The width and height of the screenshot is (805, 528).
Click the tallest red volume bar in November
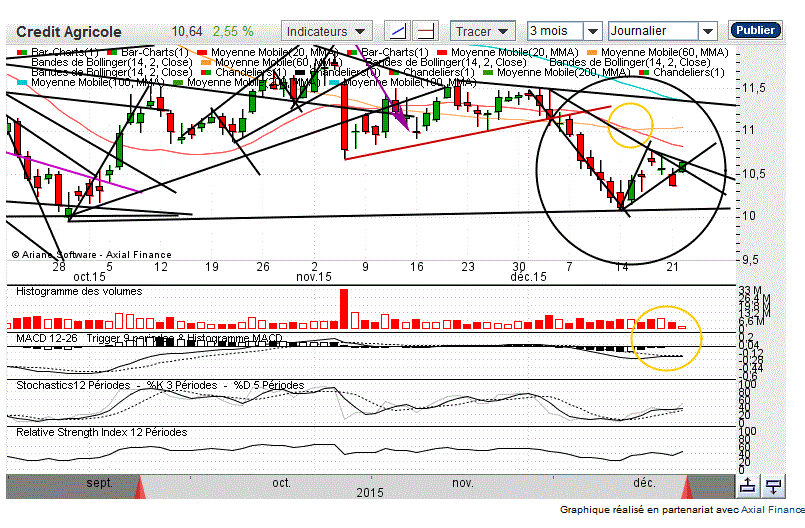pos(344,309)
